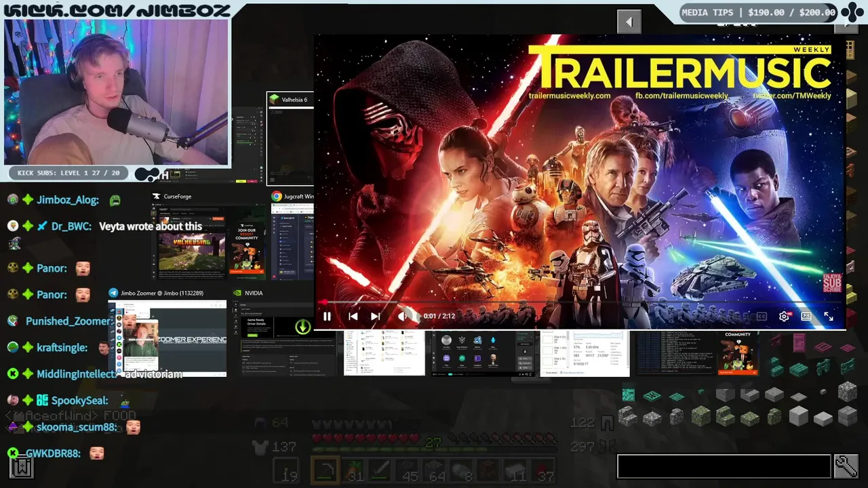868x488 pixels.
Task: Click chat username Dr_BWC
Action: pyautogui.click(x=71, y=226)
